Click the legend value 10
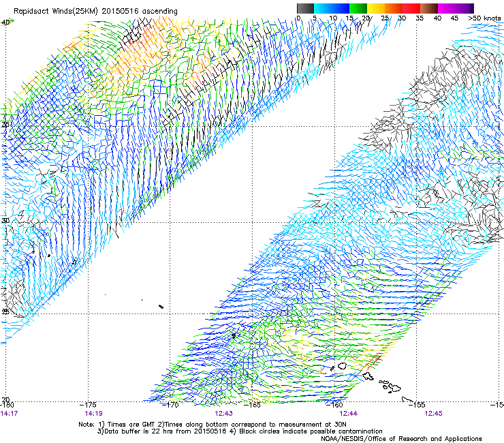 tap(333, 18)
